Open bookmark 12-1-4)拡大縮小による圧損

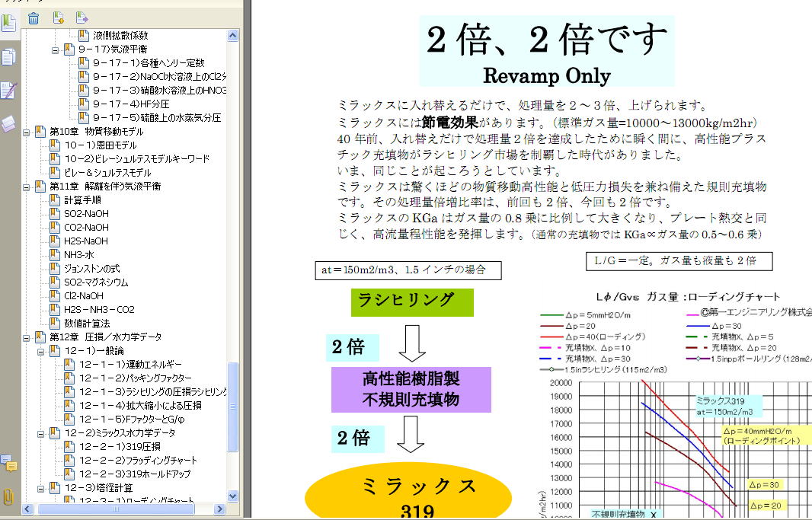coord(140,406)
